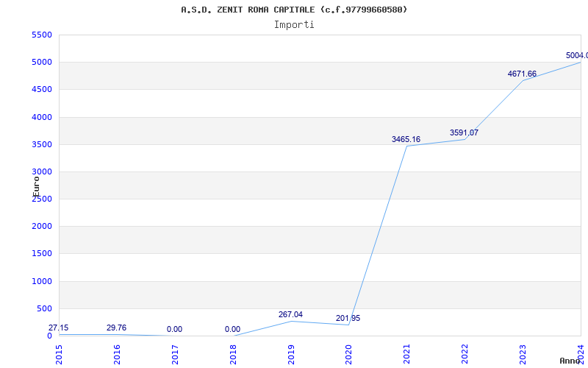Select x-axis year 2023
Viewport: 588px width, 368px height.
[523, 354]
